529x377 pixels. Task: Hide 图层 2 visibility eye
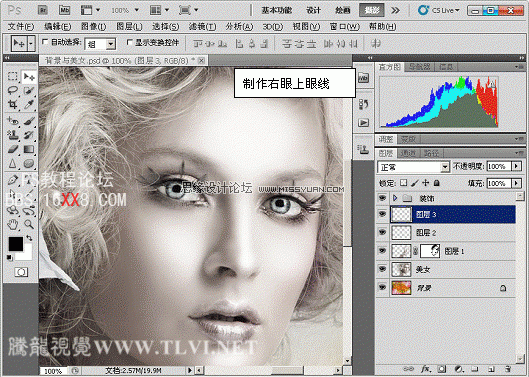382,232
